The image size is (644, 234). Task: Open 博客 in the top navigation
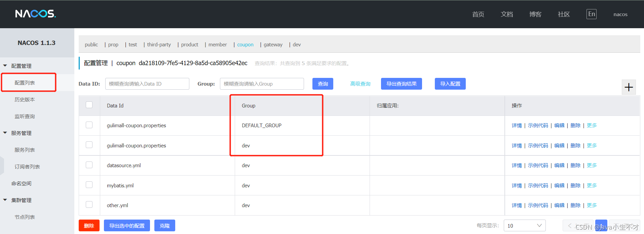coord(535,14)
